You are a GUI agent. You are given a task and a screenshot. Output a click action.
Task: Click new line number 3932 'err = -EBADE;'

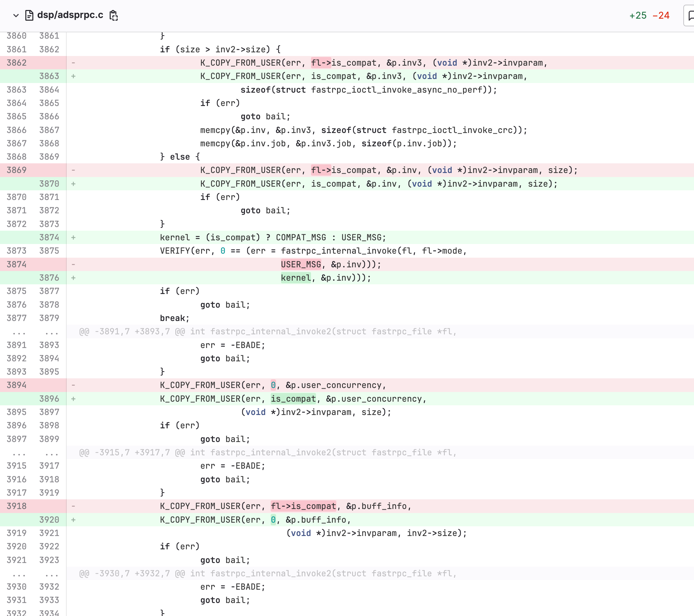coord(49,587)
